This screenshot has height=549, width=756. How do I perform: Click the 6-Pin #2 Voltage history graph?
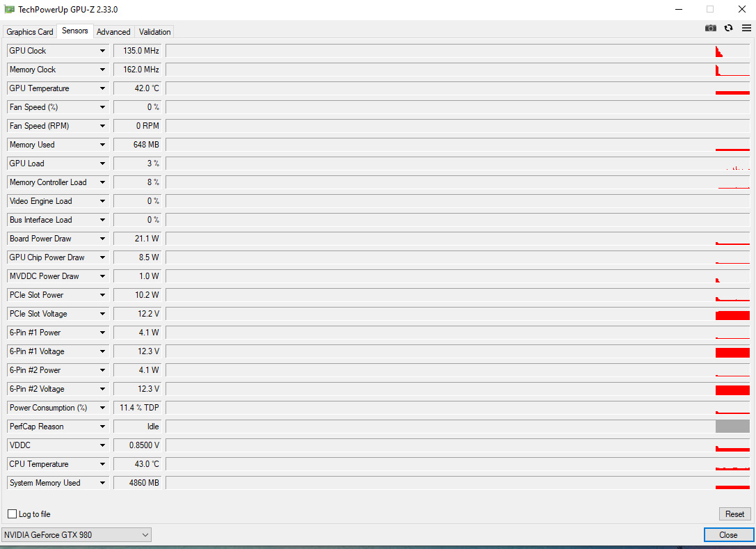tap(458, 390)
